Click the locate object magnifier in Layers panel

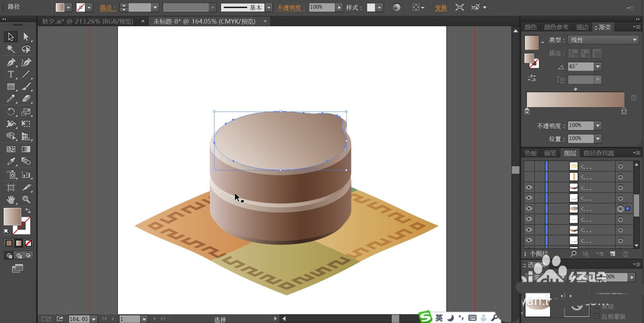[x=573, y=254]
